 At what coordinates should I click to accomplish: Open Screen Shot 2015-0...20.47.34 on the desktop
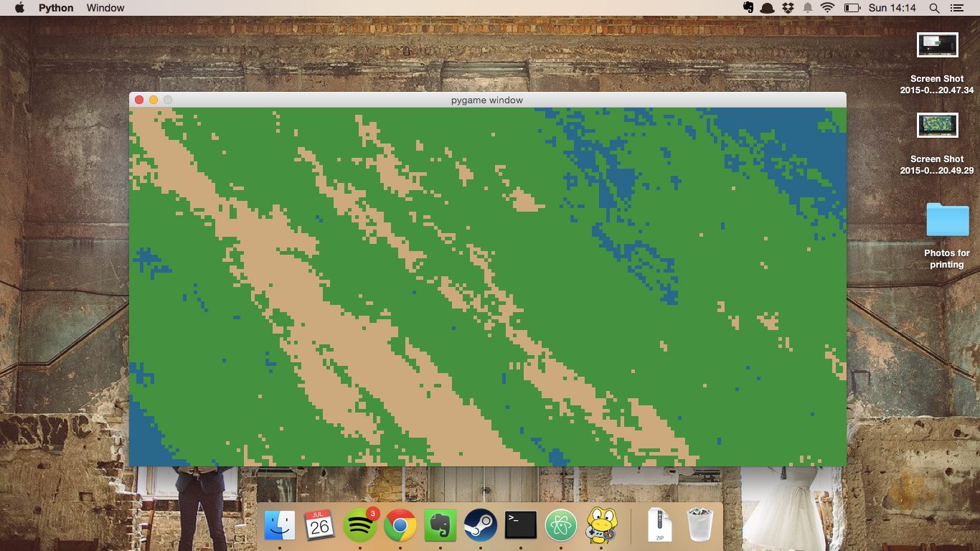tap(937, 44)
